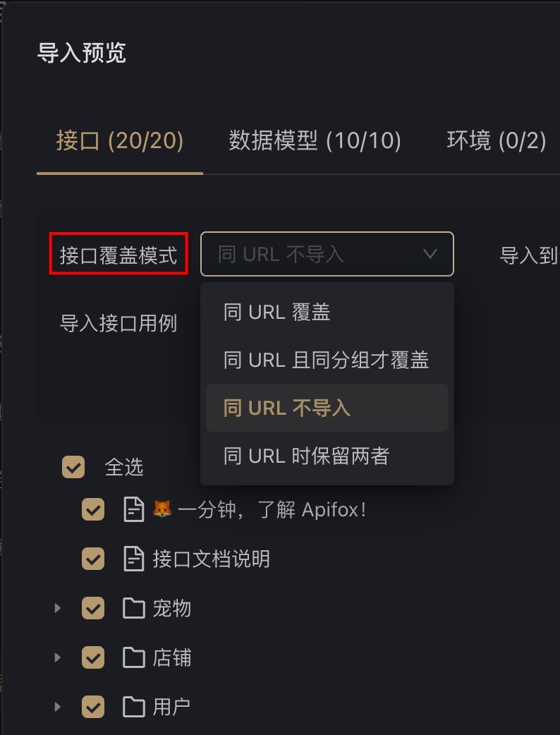Image resolution: width=560 pixels, height=735 pixels.
Task: Click the folder icon for 宠物
Action: pyautogui.click(x=133, y=609)
